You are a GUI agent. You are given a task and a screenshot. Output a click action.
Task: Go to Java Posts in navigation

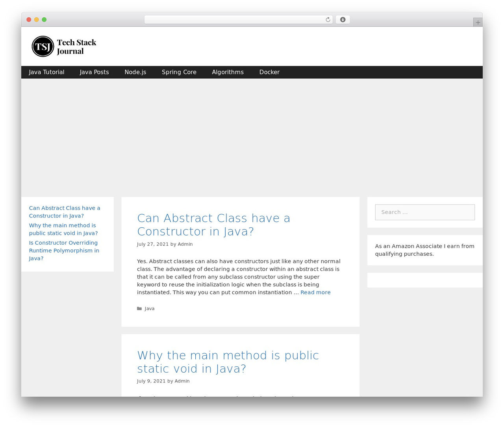pos(94,72)
